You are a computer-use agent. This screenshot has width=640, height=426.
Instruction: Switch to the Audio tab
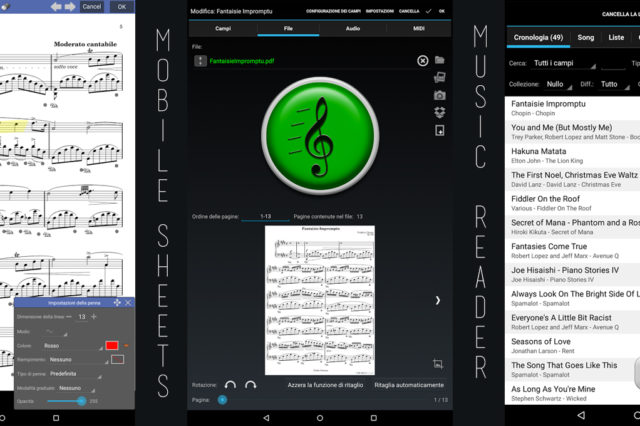(x=353, y=28)
